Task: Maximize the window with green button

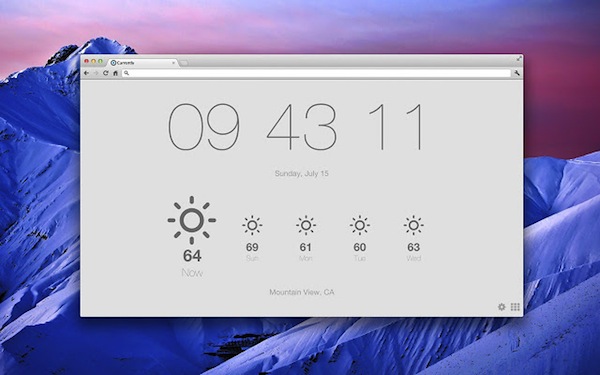Action: [100, 61]
